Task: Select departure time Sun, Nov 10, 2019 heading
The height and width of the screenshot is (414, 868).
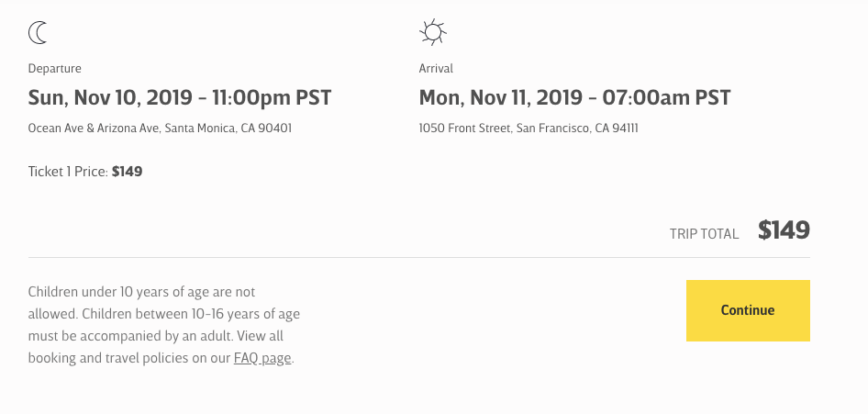Action: [179, 98]
